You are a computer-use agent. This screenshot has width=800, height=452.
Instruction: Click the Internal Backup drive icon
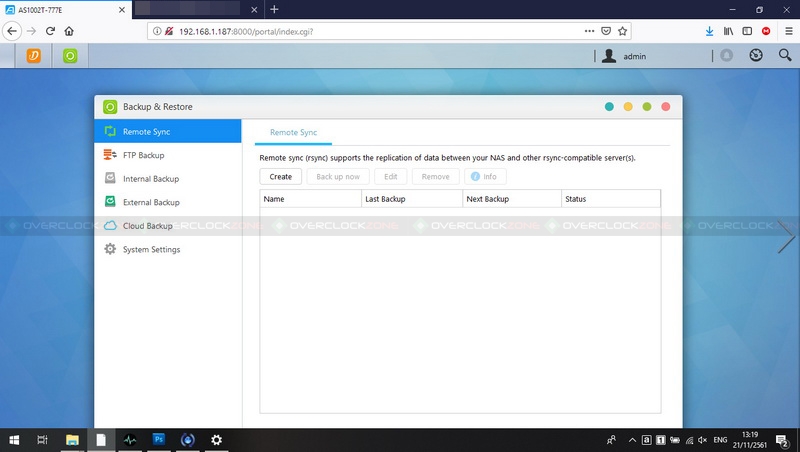pyautogui.click(x=110, y=178)
